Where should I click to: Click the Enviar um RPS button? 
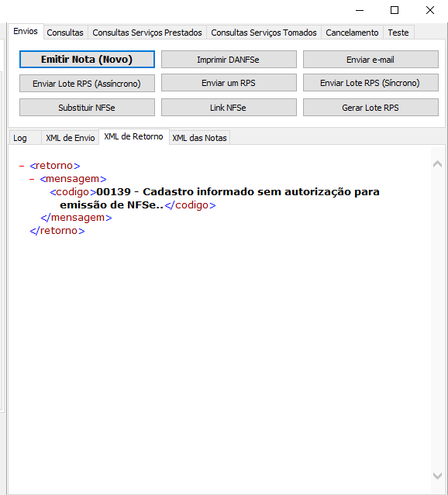(229, 83)
